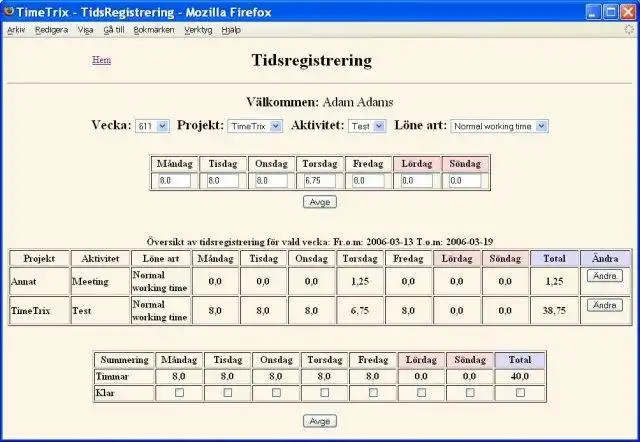The height and width of the screenshot is (442, 640).
Task: Click the 40,0 summary total cell
Action: tap(520, 376)
